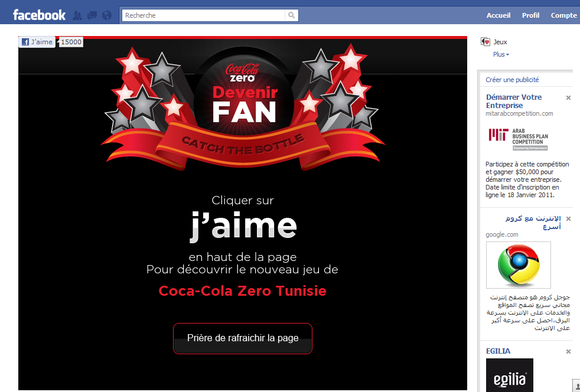580x392 pixels.
Task: Go to Accueil in top bar
Action: 498,15
